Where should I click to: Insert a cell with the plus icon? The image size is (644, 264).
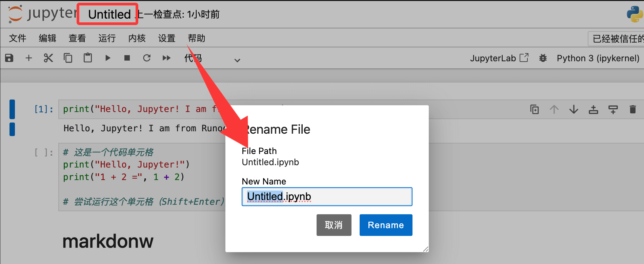(29, 58)
